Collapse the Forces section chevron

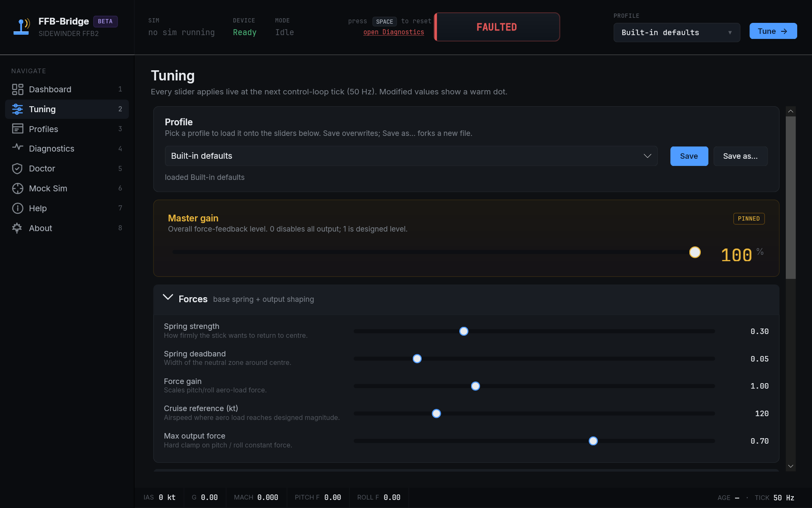click(x=168, y=298)
